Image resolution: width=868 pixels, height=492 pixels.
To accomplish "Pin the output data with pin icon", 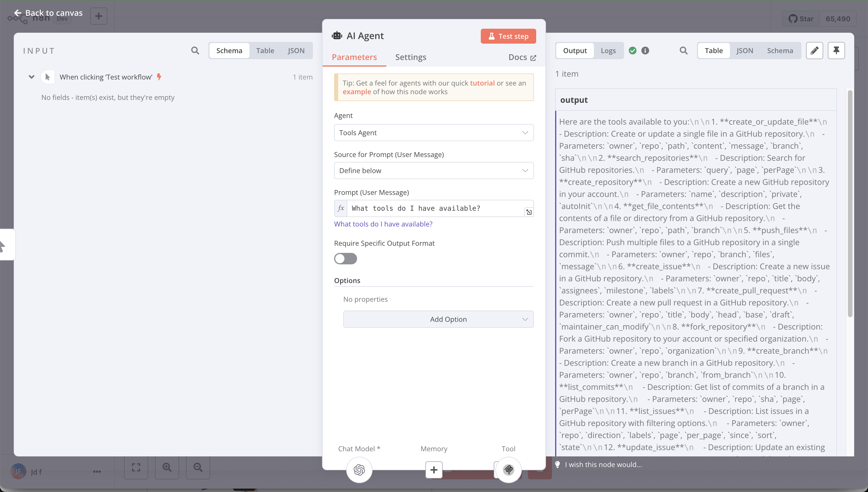I will tap(836, 51).
